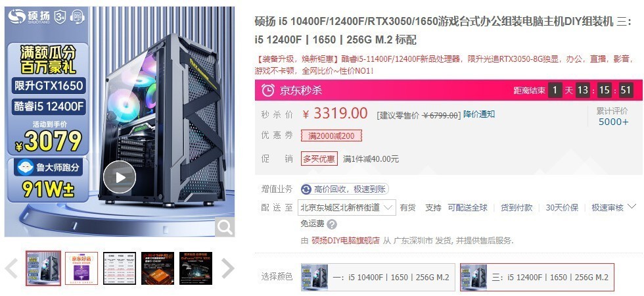
Task: Show next thumbnails with right arrow
Action: pyautogui.click(x=227, y=268)
